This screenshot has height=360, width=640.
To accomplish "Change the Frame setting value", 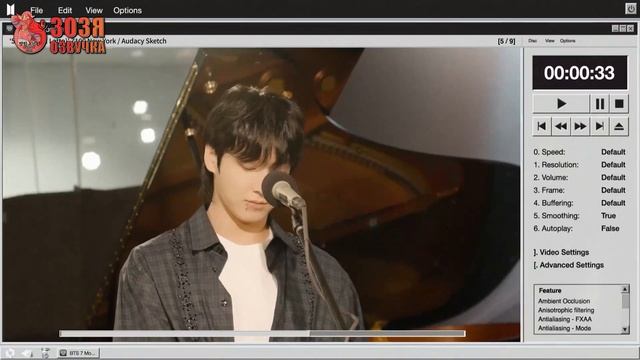I will tap(613, 190).
